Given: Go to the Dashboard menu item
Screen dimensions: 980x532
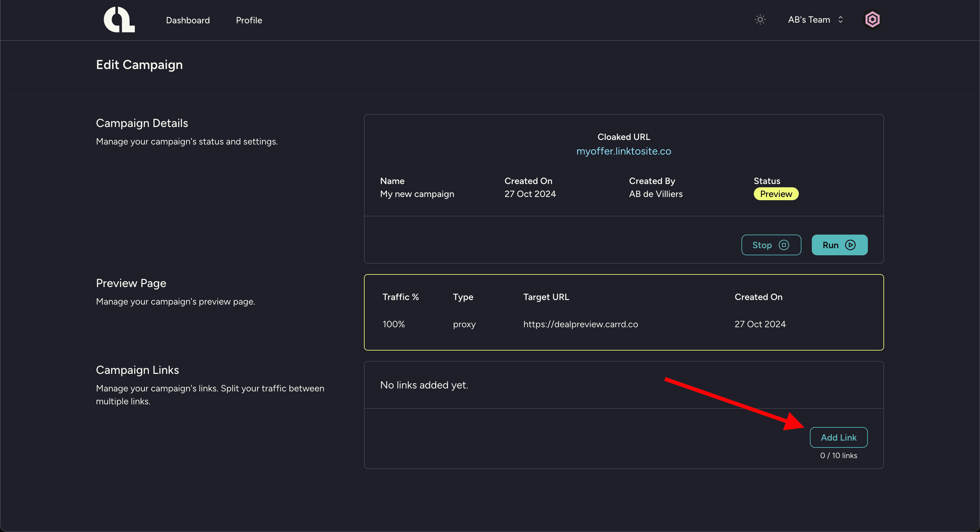Looking at the screenshot, I should click(188, 20).
